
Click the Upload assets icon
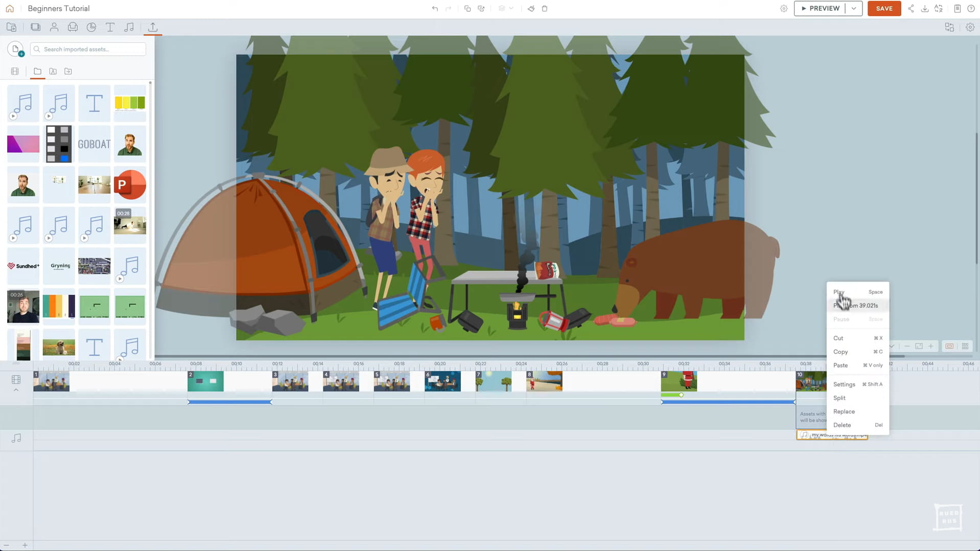tap(152, 27)
